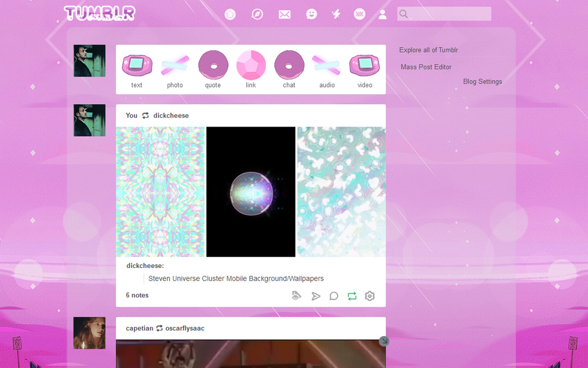Open the inbox envelope icon
This screenshot has height=368, width=588.
(x=284, y=15)
